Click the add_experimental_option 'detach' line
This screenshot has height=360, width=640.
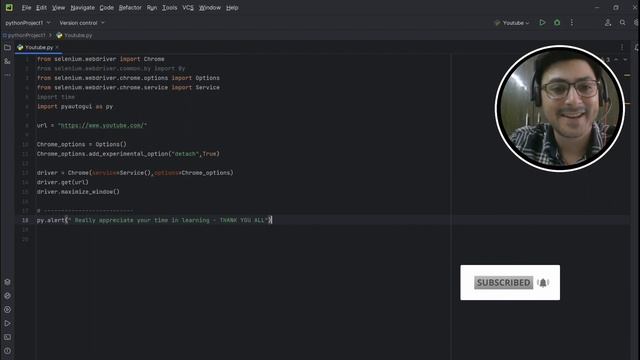(x=128, y=154)
